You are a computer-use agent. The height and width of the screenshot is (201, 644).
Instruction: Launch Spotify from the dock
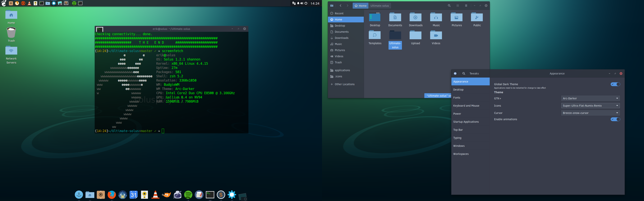[x=188, y=195]
